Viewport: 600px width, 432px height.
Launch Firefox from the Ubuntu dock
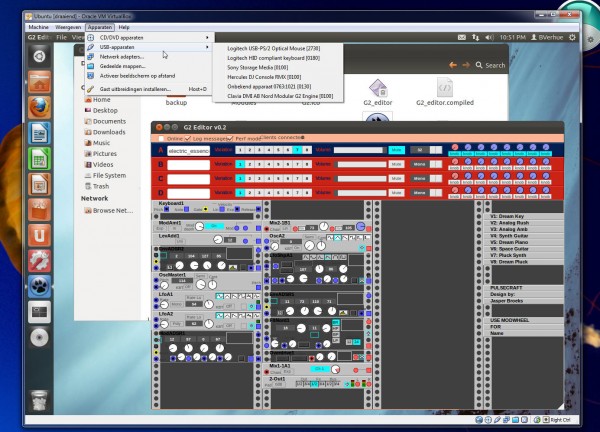pos(39,108)
